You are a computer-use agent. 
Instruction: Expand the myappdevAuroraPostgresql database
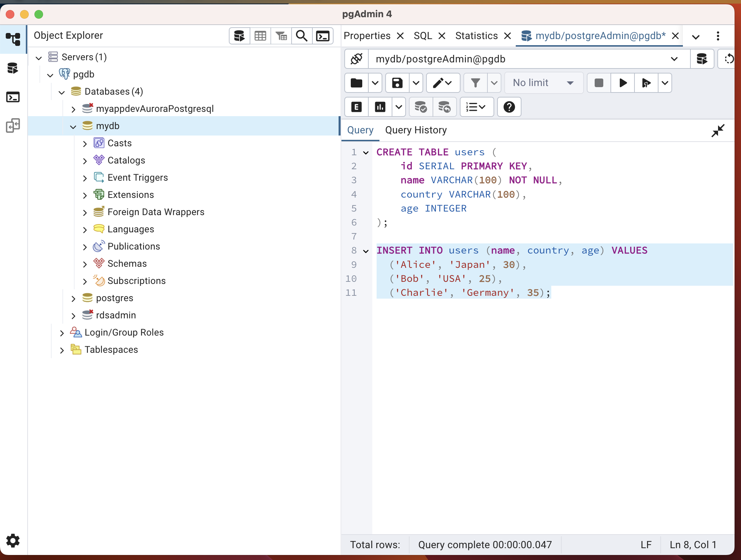click(x=73, y=109)
